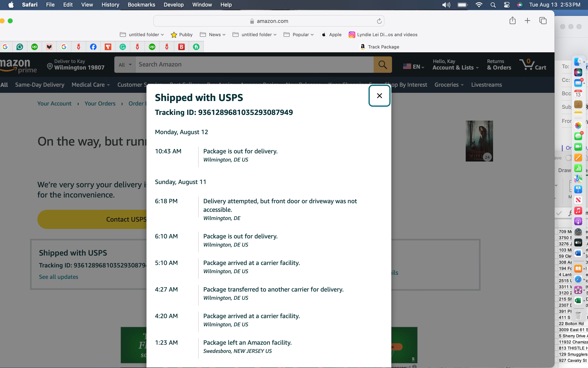
Task: Open Calendar in the Dock
Action: pos(578,94)
